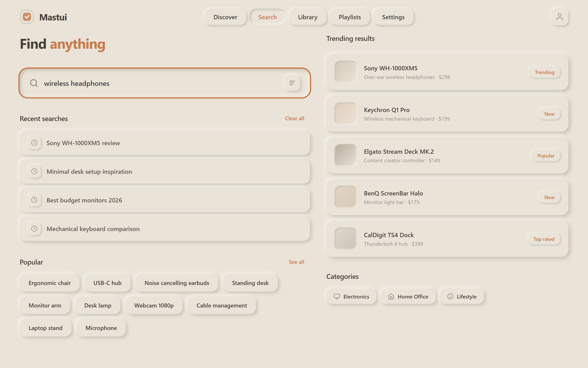Select the Standing desk chip
This screenshot has width=588, height=368.
click(250, 283)
